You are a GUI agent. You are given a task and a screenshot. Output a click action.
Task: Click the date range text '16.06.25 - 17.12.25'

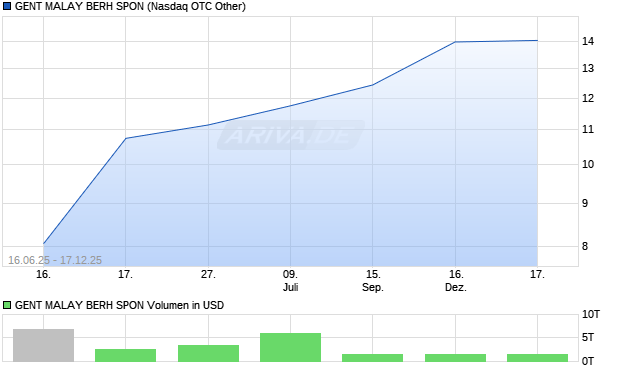click(55, 260)
